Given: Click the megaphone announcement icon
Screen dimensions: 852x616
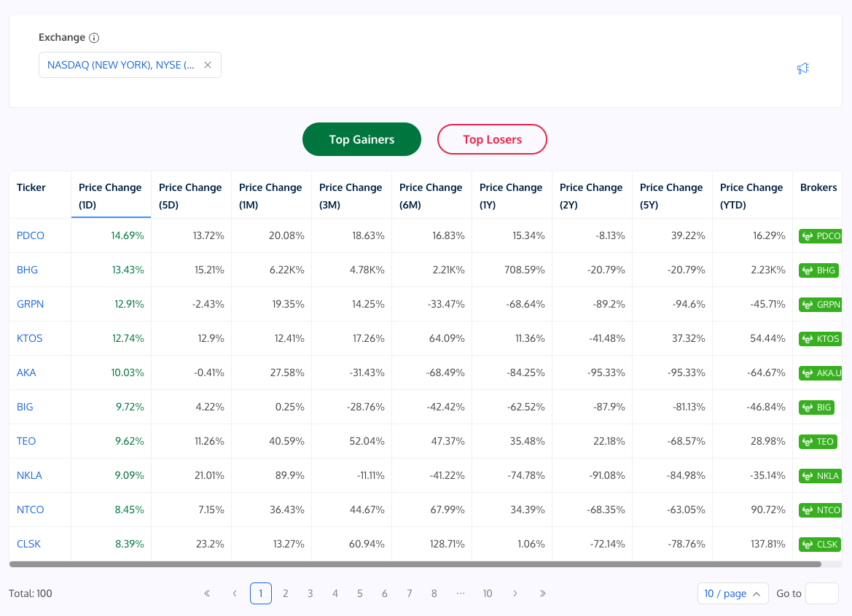Looking at the screenshot, I should 802,69.
